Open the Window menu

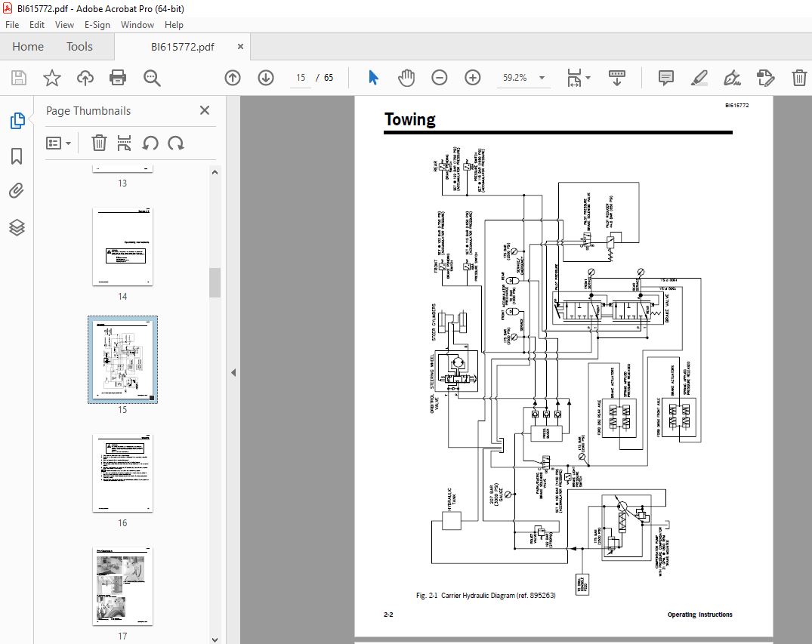point(137,25)
